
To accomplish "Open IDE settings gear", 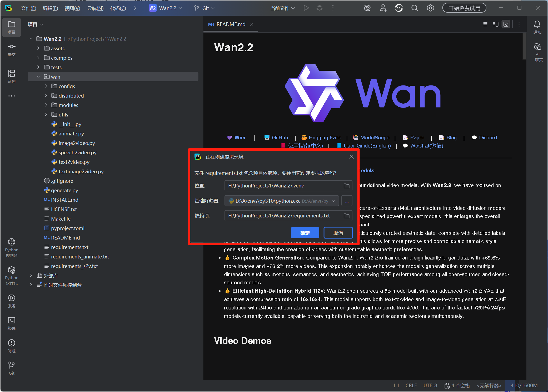I will (430, 8).
